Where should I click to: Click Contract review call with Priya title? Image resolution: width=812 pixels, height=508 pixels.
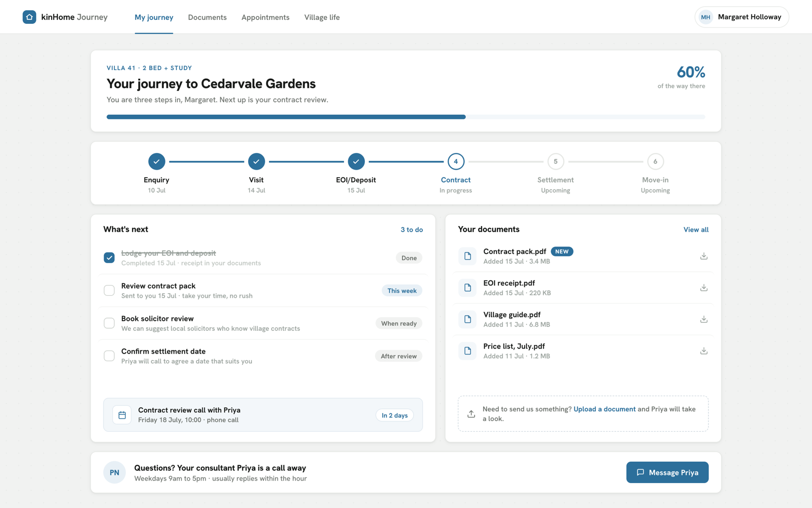pyautogui.click(x=189, y=410)
